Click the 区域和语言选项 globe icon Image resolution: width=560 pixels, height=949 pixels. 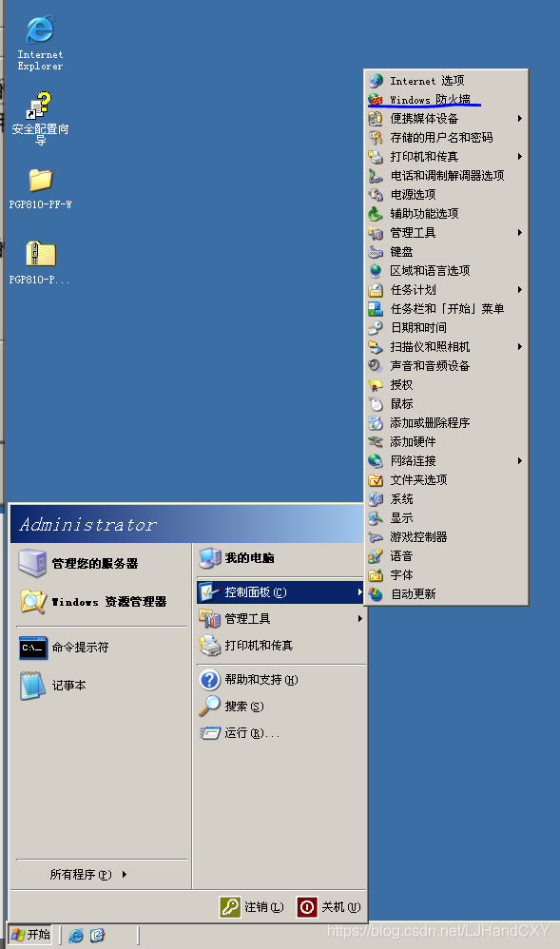click(376, 271)
